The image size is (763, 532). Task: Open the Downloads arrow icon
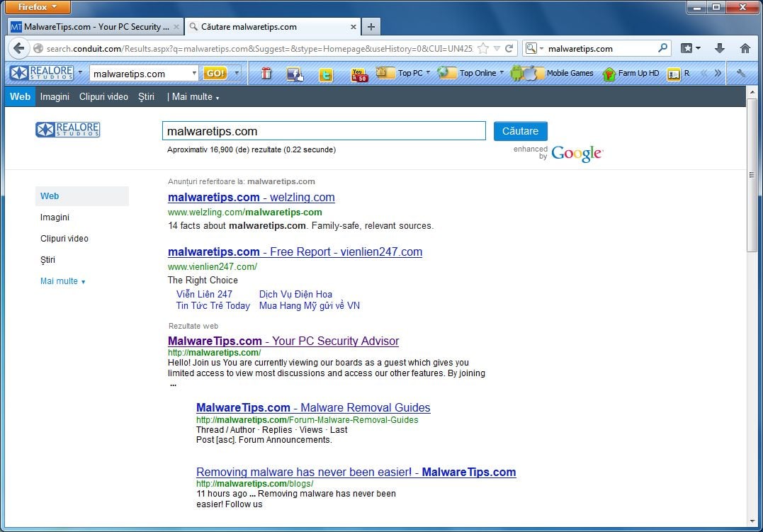coord(720,47)
